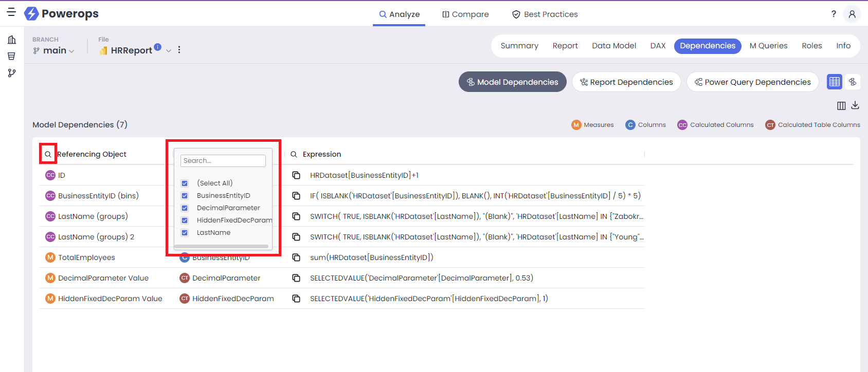
Task: Open the organization building sidebar icon
Action: [12, 40]
